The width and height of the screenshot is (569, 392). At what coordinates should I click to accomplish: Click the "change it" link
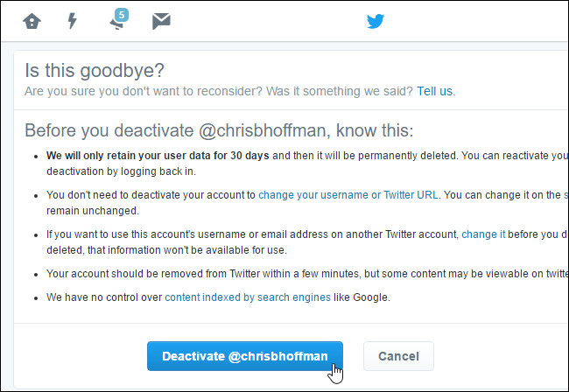483,234
